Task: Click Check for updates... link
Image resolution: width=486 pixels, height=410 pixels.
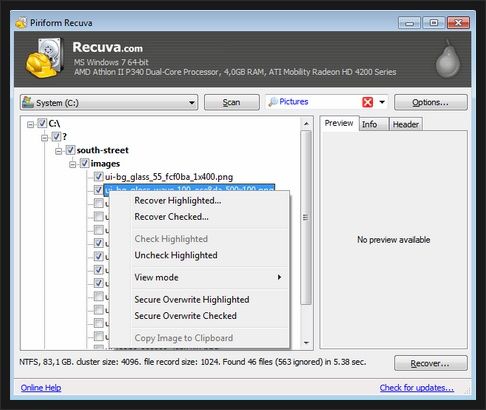Action: tap(417, 388)
